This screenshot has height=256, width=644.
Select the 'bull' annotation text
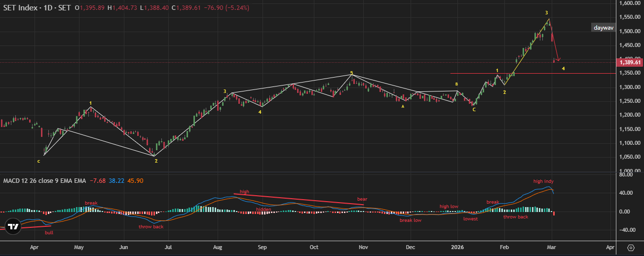(x=49, y=232)
